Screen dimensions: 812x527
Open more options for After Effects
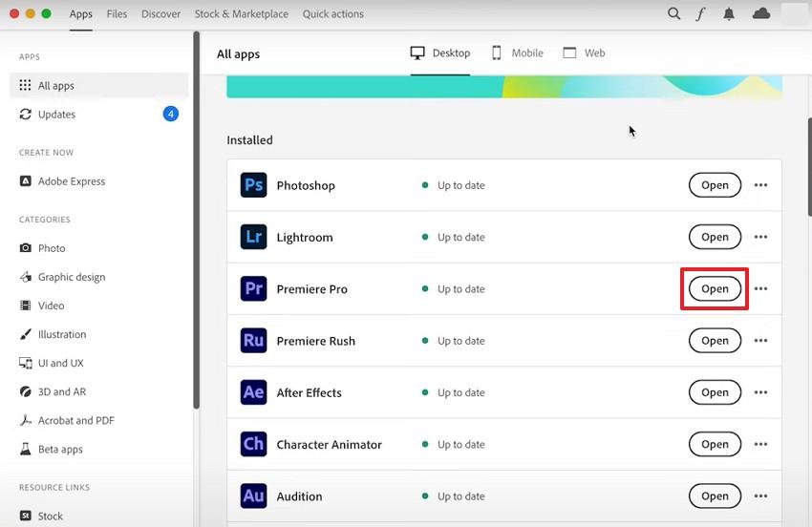point(760,391)
